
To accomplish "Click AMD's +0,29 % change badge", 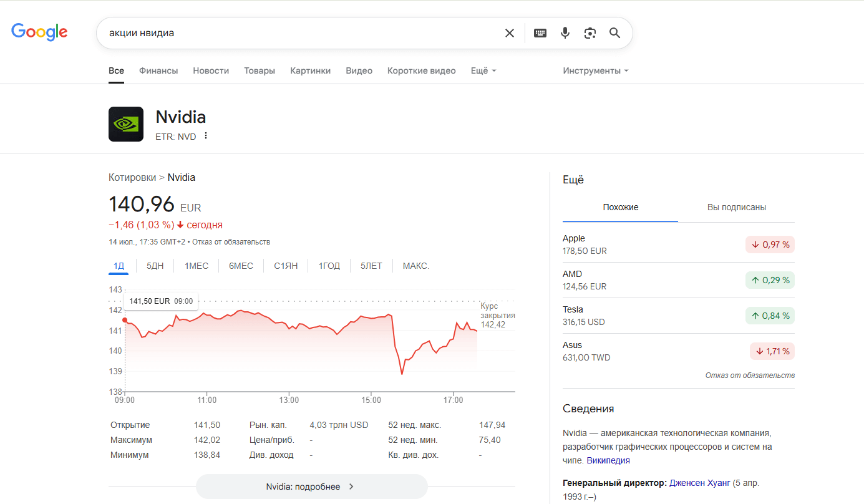I will tap(770, 280).
